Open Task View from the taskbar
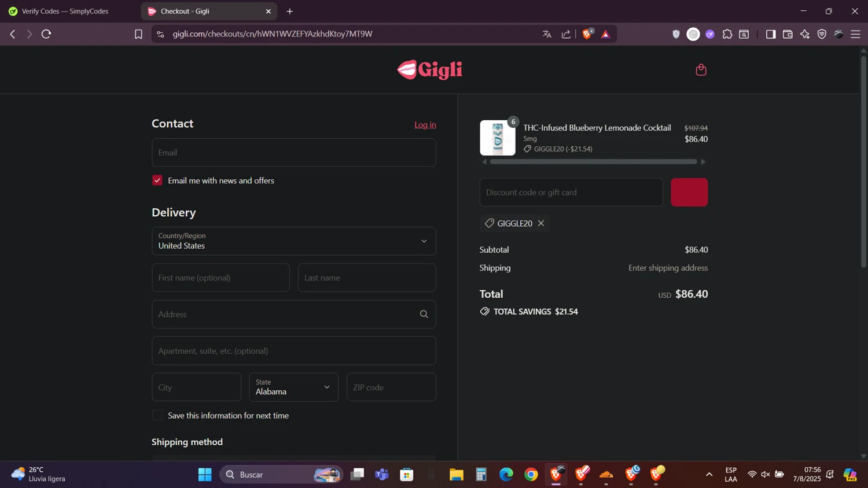 tap(357, 475)
